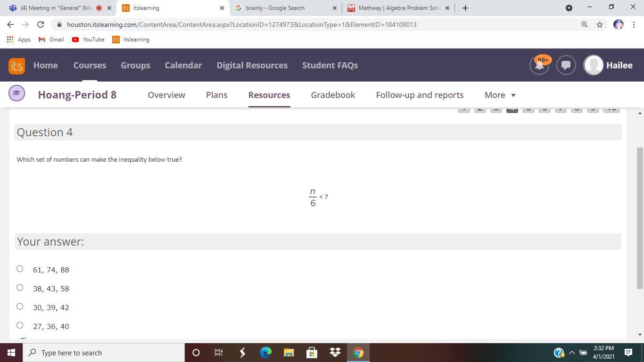Close the brainly Google Search tab
The image size is (644, 362).
click(335, 8)
